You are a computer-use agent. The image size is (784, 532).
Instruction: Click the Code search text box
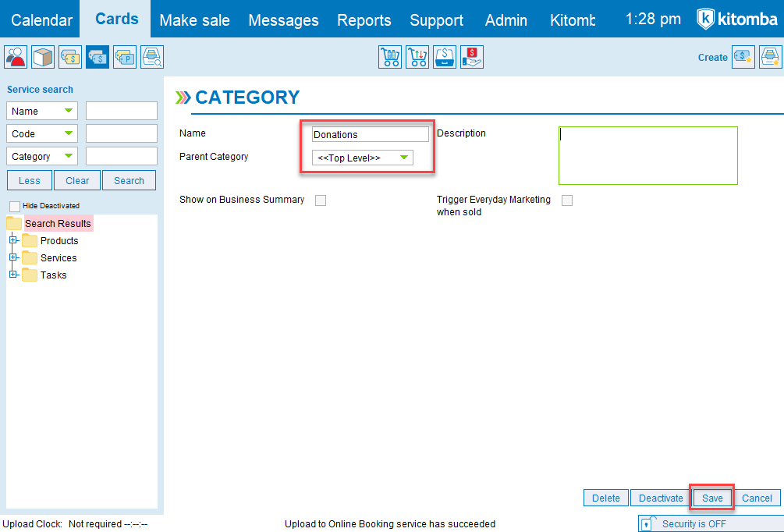122,133
